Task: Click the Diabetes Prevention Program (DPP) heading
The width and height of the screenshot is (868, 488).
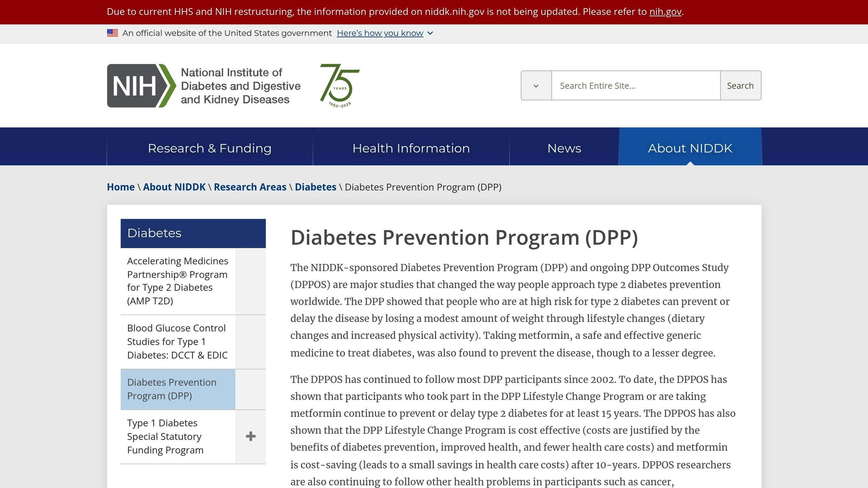Action: (464, 237)
